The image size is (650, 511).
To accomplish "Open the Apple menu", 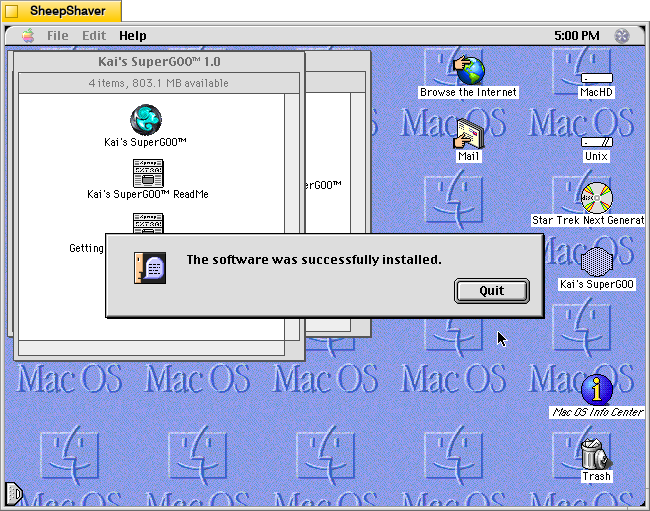I will click(x=28, y=36).
